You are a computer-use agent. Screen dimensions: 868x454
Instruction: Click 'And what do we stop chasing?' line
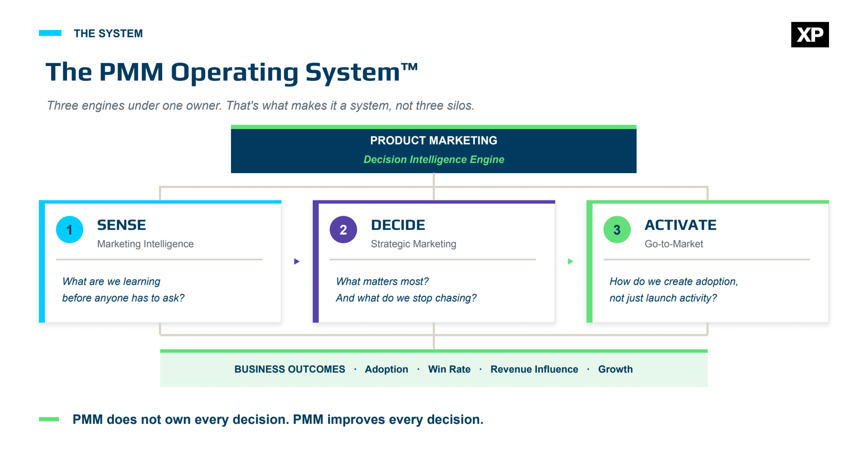point(406,298)
